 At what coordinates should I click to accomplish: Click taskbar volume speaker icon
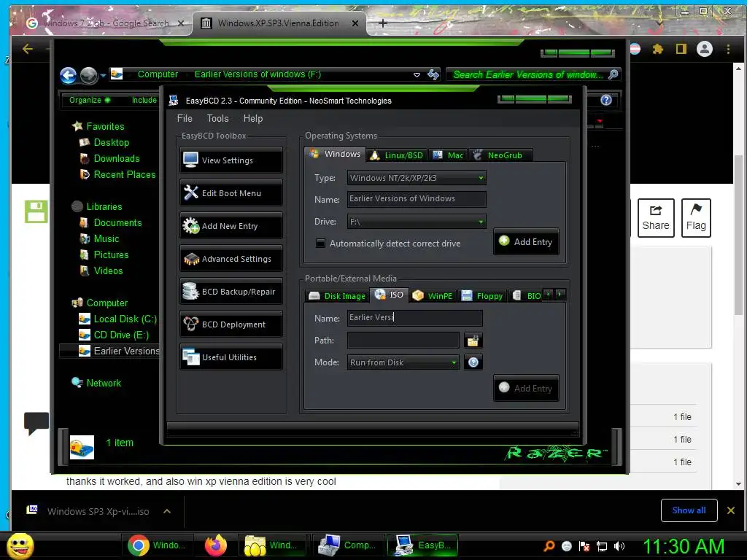coord(619,546)
